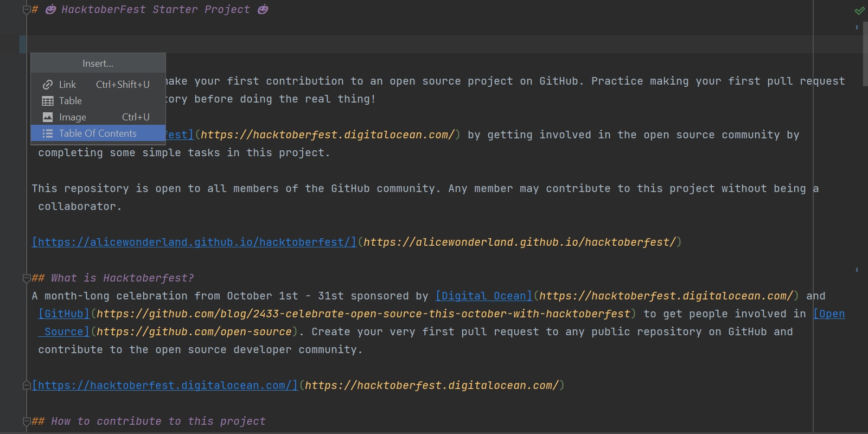Click the Table Of Contents list icon
This screenshot has width=868, height=434.
[x=48, y=133]
